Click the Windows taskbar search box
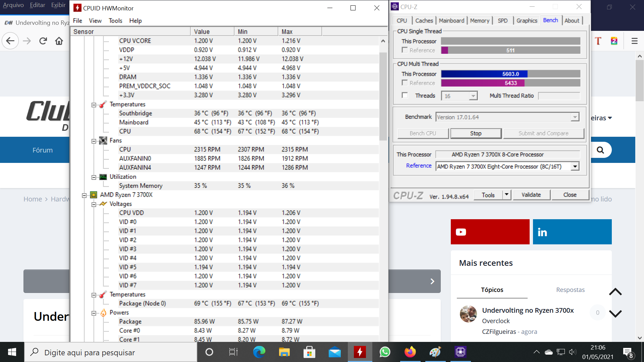The width and height of the screenshot is (644, 362). (111, 352)
